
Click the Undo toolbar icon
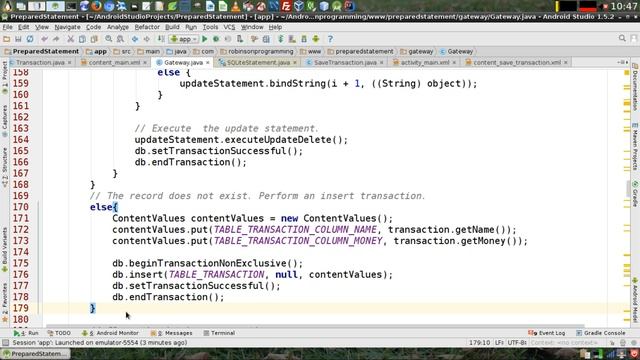44,39
